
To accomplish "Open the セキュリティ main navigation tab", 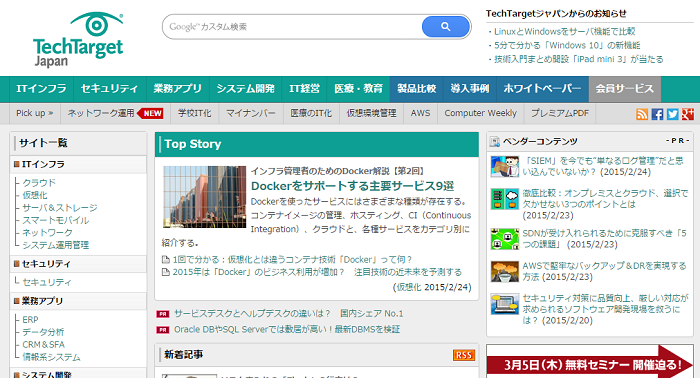I will click(x=109, y=89).
